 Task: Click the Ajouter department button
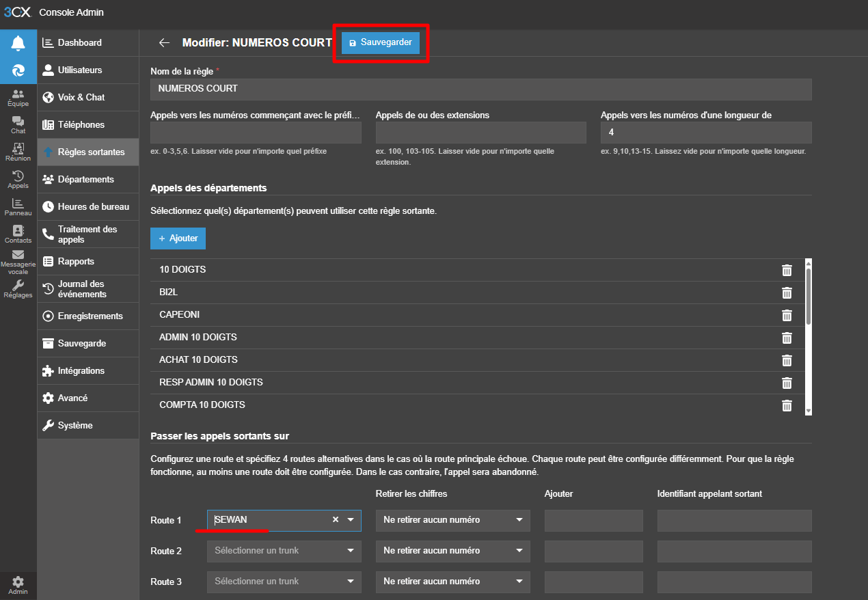tap(178, 238)
